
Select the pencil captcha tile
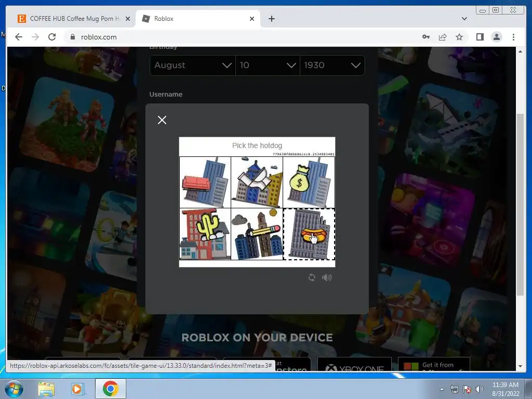point(257,234)
